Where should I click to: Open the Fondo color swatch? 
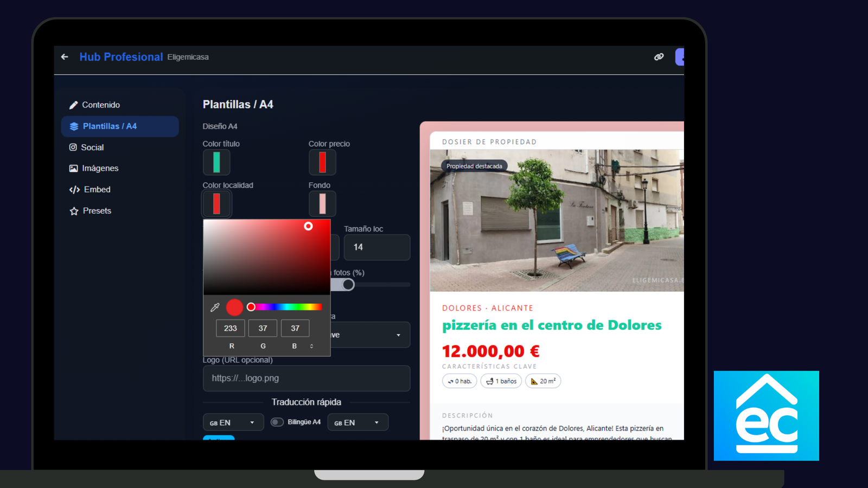(322, 204)
